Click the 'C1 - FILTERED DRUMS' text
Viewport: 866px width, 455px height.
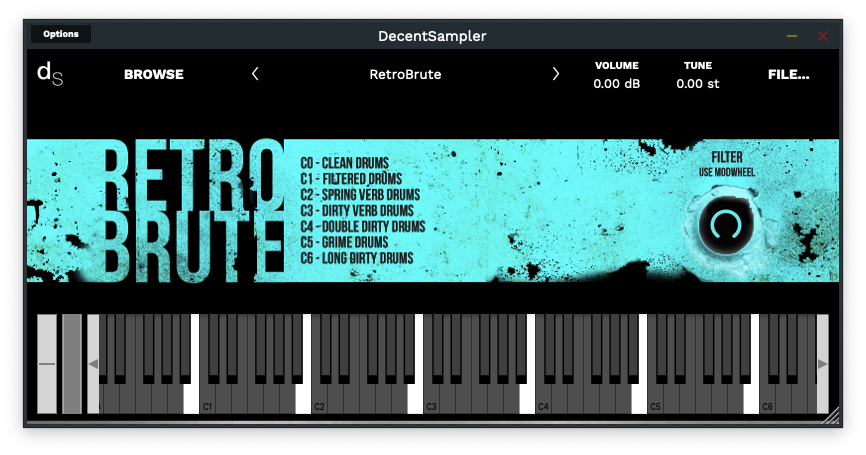point(351,179)
